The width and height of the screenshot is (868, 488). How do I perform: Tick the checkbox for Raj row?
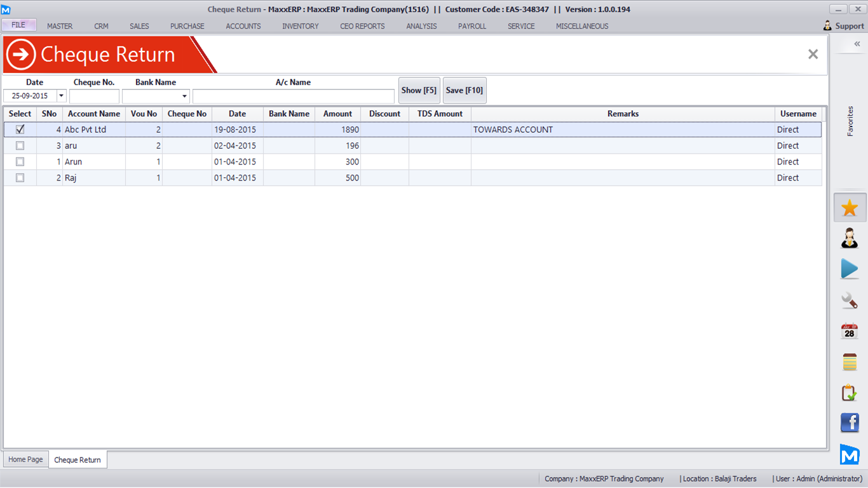(20, 178)
